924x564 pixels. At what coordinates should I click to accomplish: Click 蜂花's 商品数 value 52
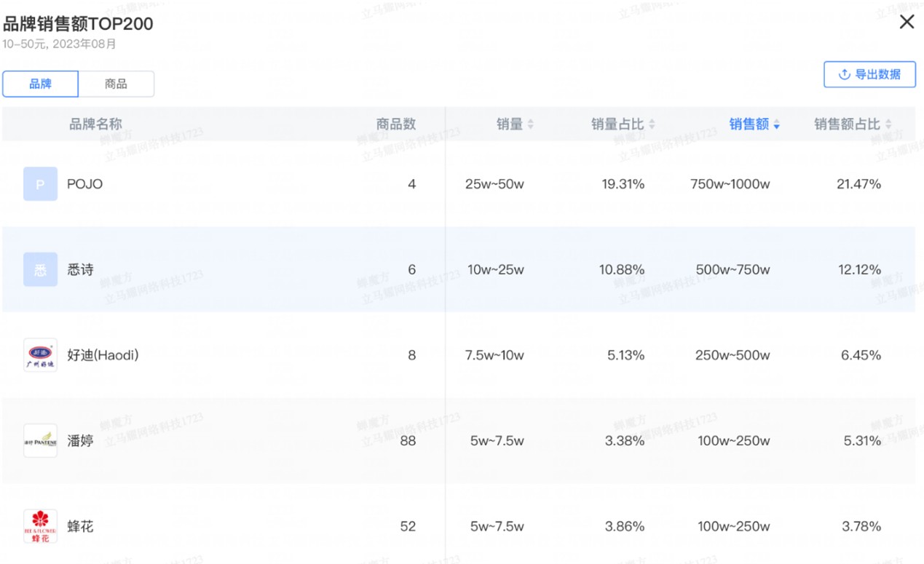click(x=408, y=526)
